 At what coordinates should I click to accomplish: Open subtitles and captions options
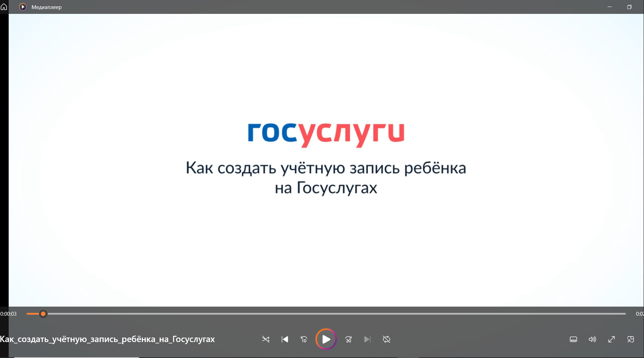click(574, 339)
